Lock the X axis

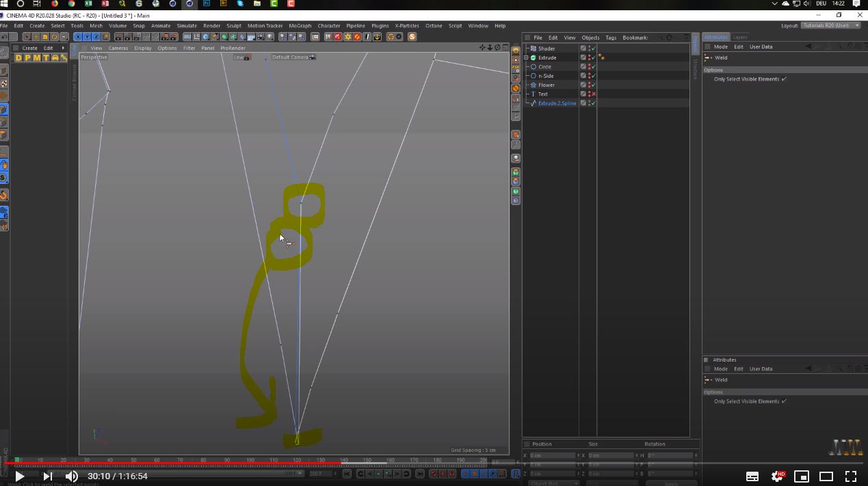(78, 37)
